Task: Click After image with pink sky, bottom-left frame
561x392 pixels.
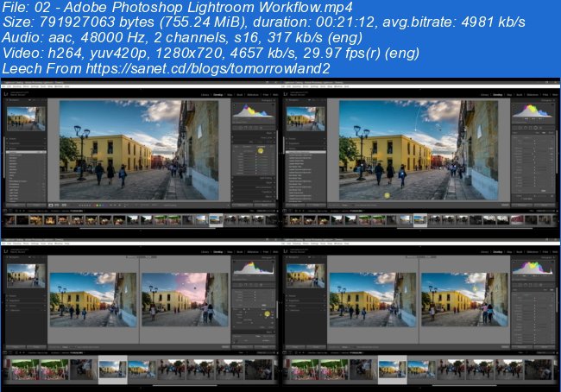Action: point(185,300)
